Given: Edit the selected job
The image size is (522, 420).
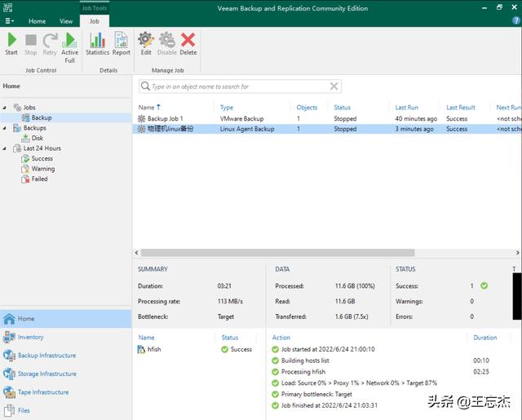Looking at the screenshot, I should [146, 43].
